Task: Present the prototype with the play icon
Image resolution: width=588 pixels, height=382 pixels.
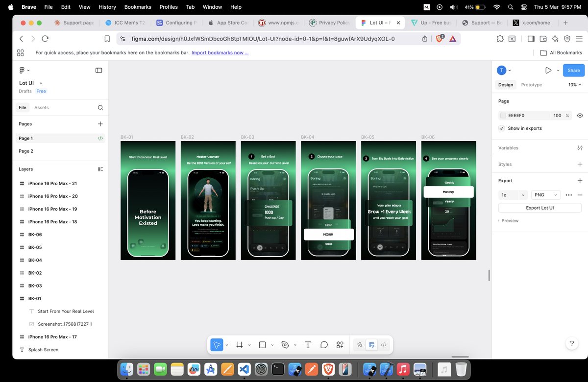Action: click(548, 71)
